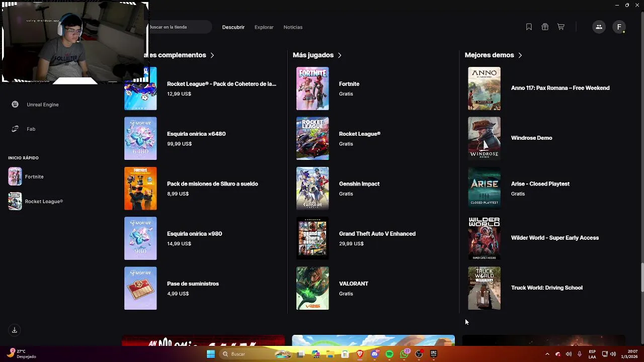This screenshot has width=644, height=362.
Task: Open the downloads icon in sidebar
Action: click(15, 330)
